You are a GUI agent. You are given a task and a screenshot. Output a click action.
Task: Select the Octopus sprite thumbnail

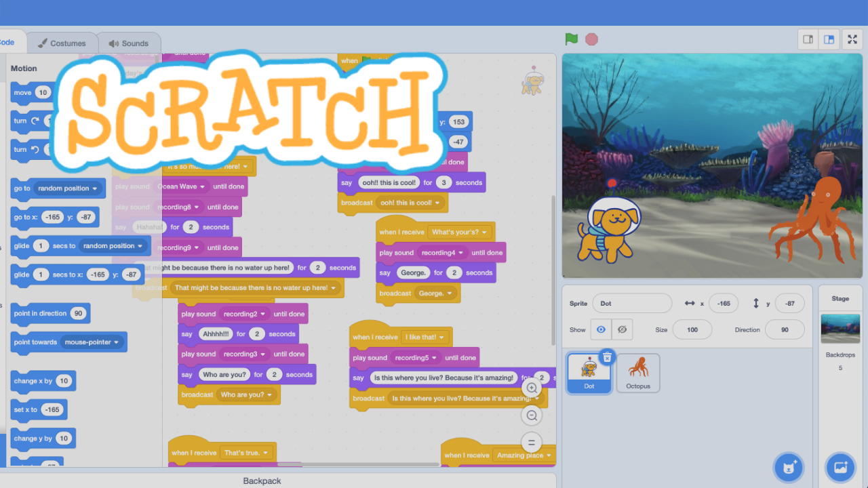point(638,373)
